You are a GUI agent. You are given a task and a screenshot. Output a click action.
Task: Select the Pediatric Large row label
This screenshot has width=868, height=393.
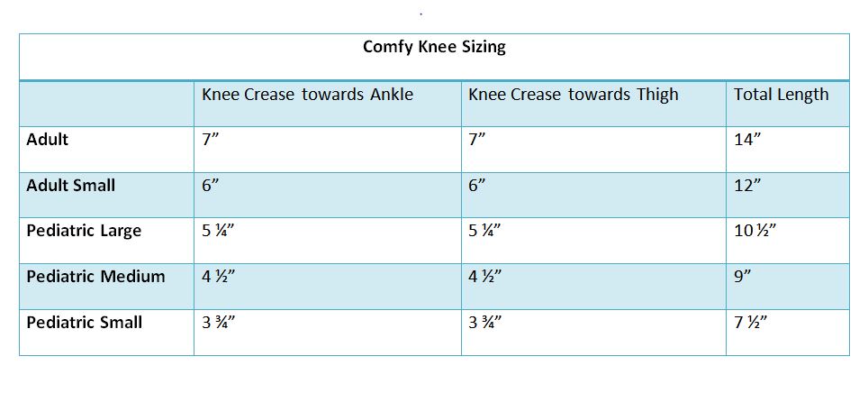coord(84,231)
